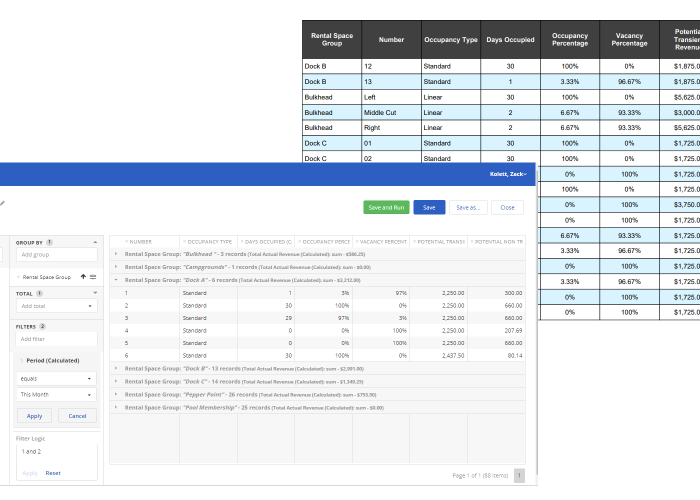700x500 pixels.
Task: Open the Kolett, Zack user menu
Action: 508,174
